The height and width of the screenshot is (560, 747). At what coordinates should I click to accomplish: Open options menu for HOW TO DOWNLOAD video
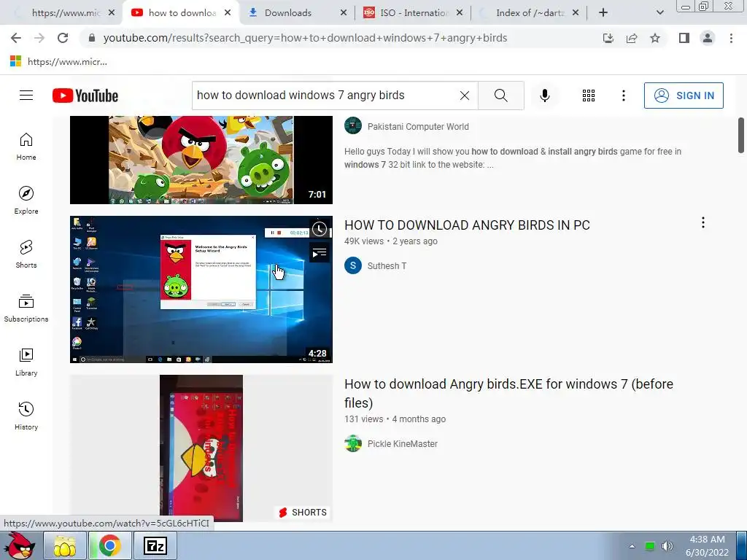point(703,222)
